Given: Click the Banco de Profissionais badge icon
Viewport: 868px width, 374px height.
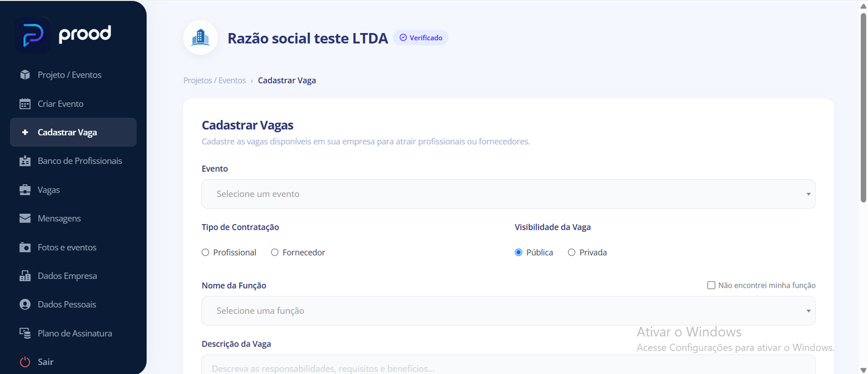Looking at the screenshot, I should click(x=25, y=161).
